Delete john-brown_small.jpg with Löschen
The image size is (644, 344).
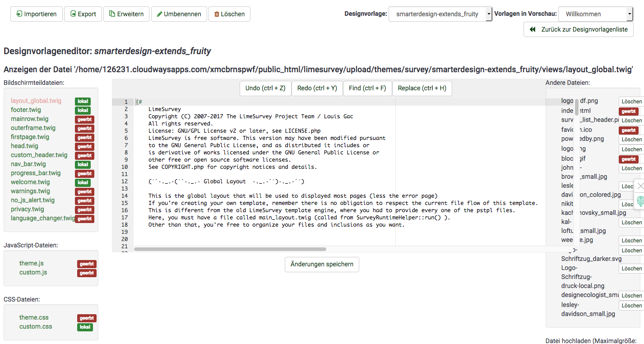631,168
